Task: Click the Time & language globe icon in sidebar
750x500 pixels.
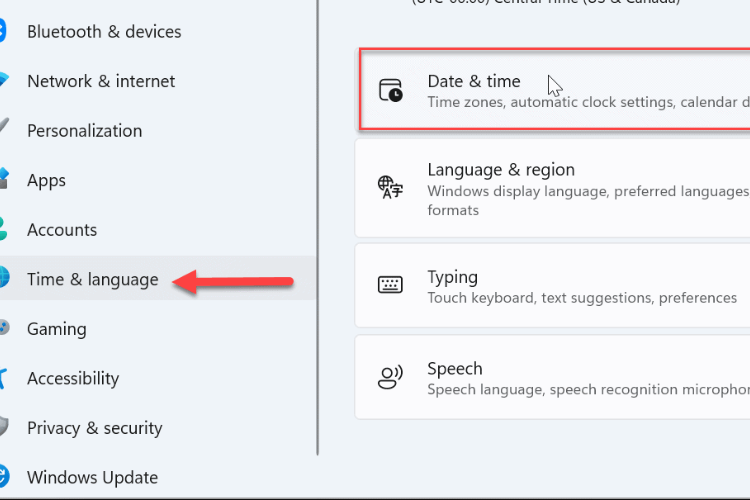Action: (x=4, y=278)
